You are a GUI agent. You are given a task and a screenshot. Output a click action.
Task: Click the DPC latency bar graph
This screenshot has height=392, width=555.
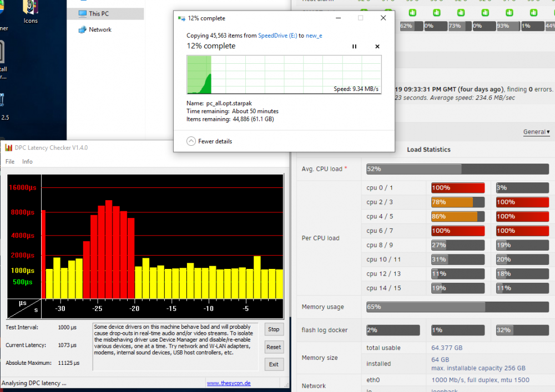[145, 246]
